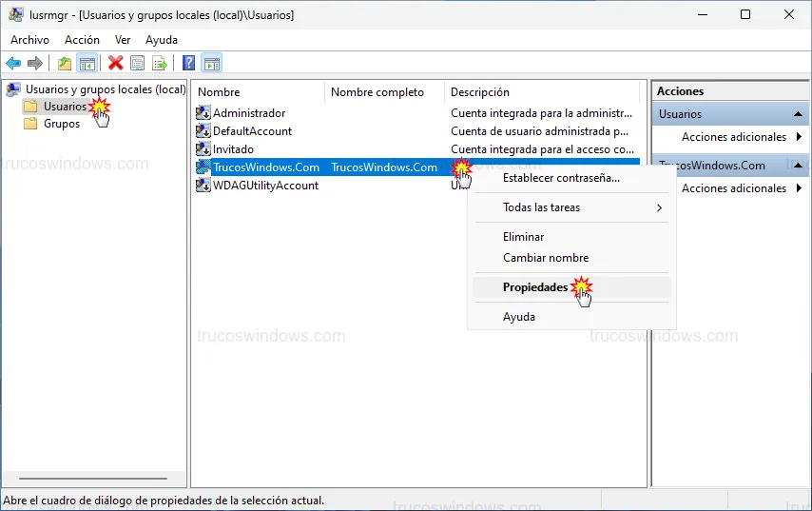Click the Back arrow toolbar icon
The height and width of the screenshot is (511, 812).
[13, 64]
